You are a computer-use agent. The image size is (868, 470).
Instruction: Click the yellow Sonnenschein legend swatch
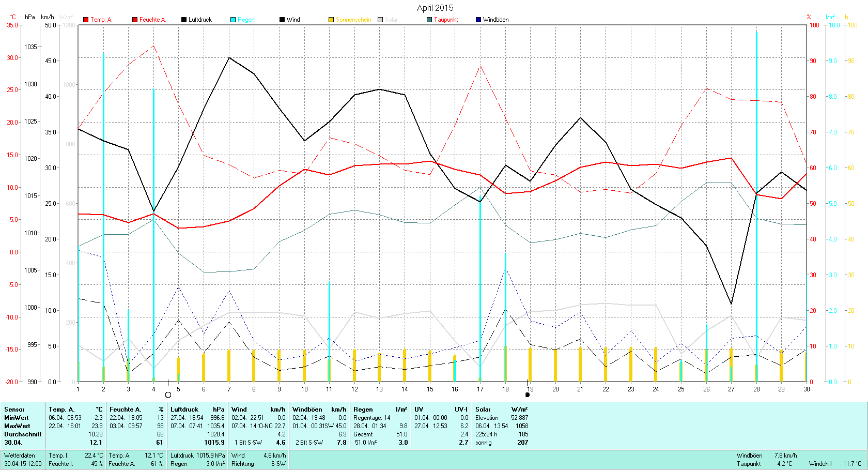tap(331, 20)
